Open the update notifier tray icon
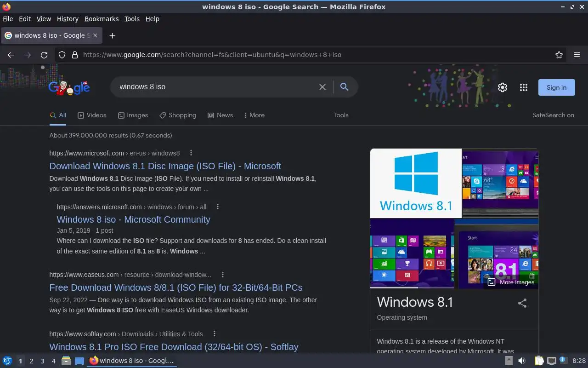Viewport: 588px width, 368px height. point(564,361)
